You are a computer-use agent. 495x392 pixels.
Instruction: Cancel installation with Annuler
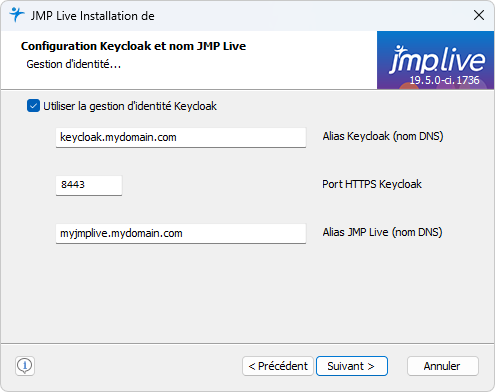click(443, 366)
